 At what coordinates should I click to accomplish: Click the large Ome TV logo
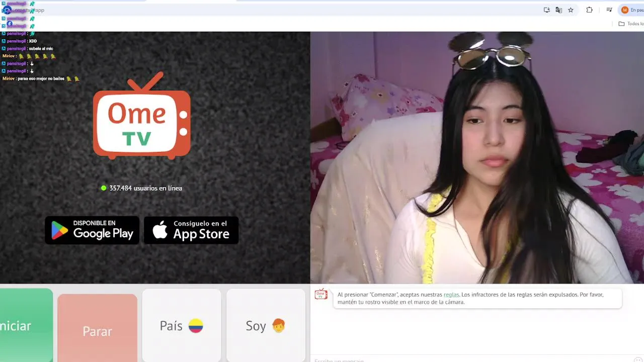point(142,116)
